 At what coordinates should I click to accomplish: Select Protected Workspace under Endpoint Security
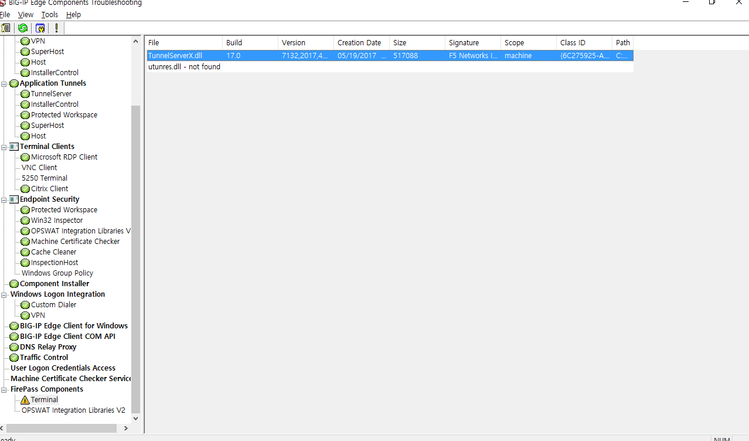(x=64, y=210)
